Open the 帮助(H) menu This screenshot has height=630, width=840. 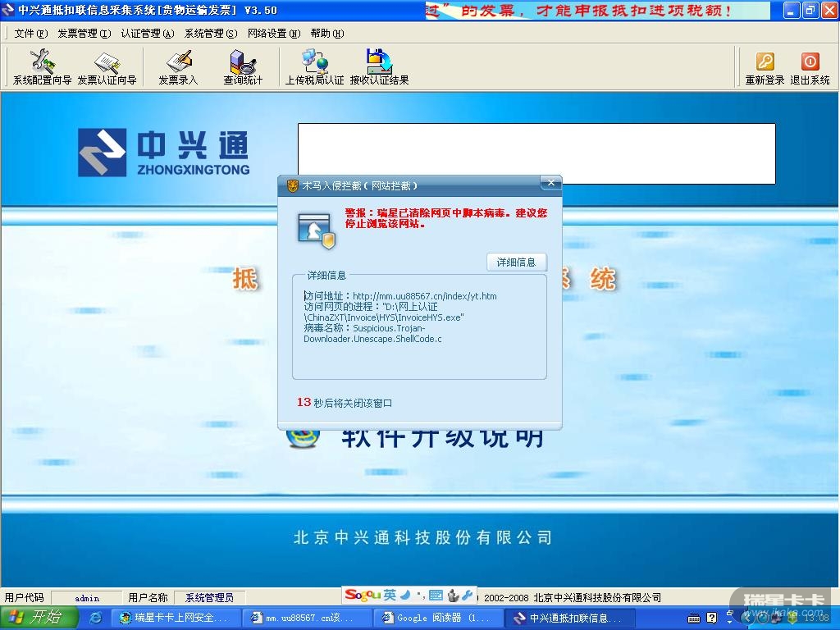coord(326,33)
